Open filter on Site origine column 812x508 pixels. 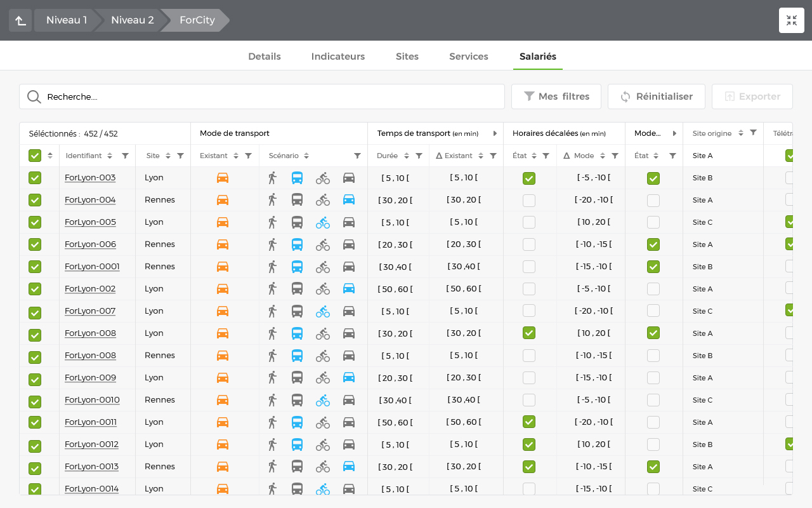753,133
